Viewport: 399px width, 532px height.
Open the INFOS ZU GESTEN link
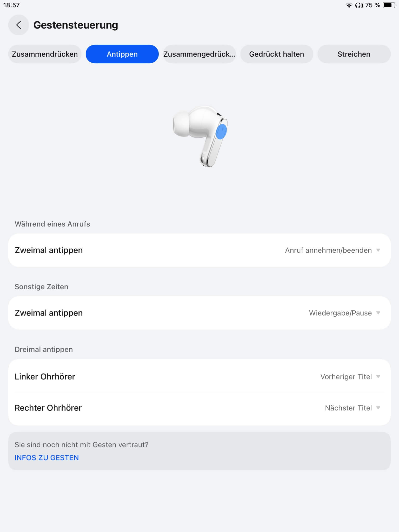click(47, 458)
